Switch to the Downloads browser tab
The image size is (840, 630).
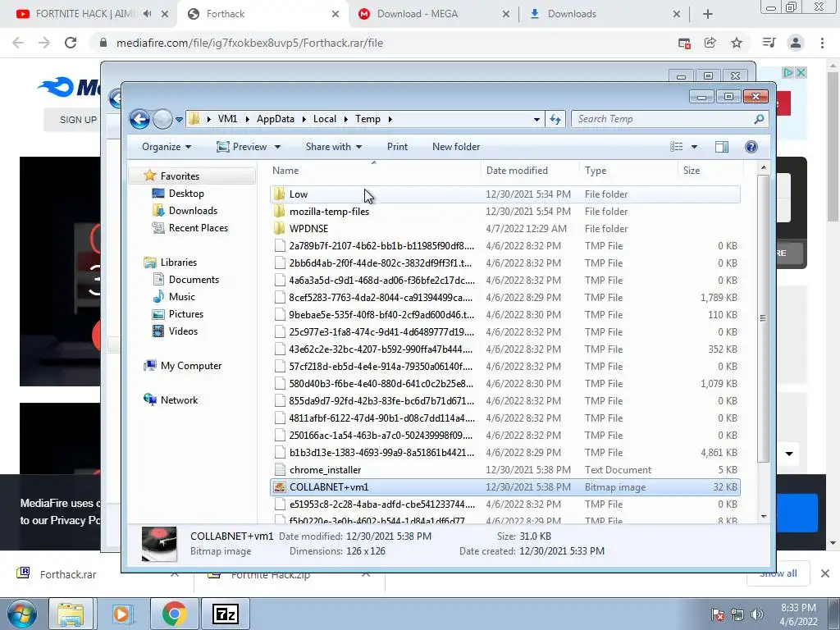coord(572,14)
